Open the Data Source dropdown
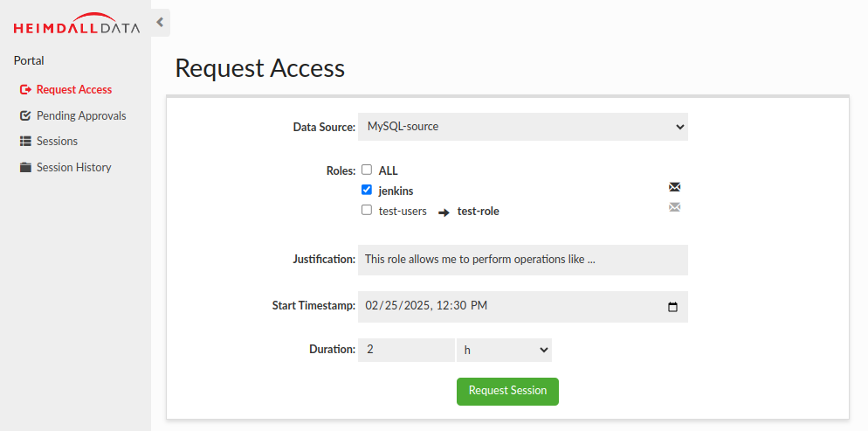 pos(522,127)
